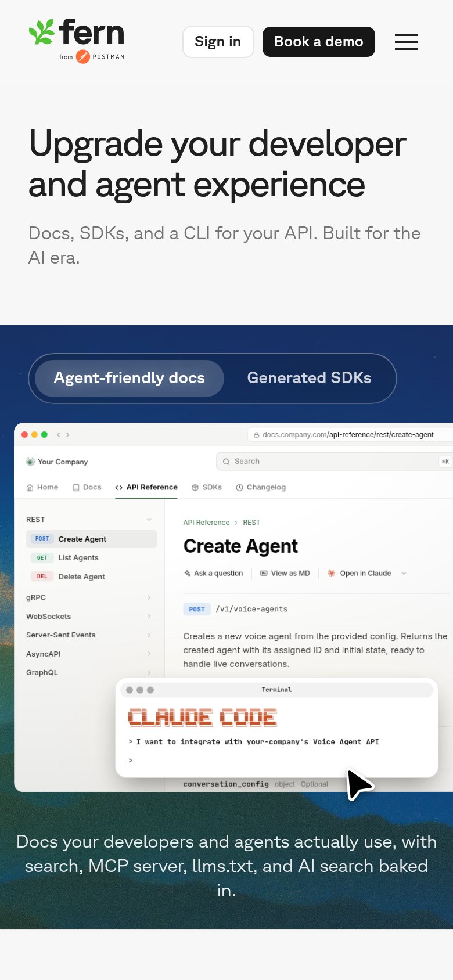Click the browser forward arrow
This screenshot has height=980, width=453.
click(x=67, y=434)
